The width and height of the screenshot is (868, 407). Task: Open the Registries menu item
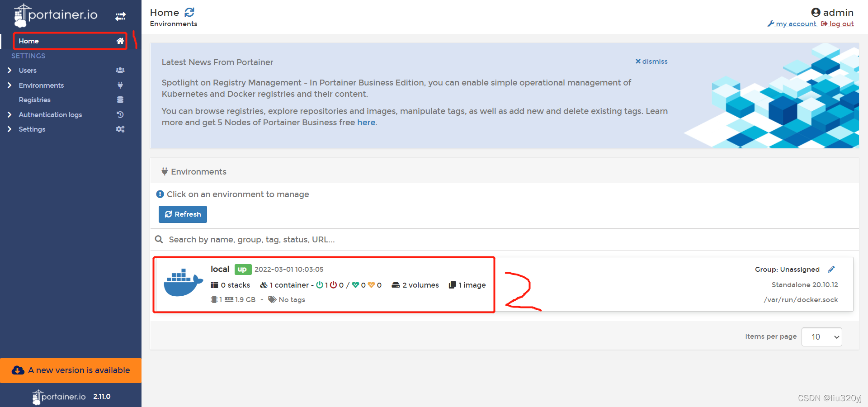71,100
